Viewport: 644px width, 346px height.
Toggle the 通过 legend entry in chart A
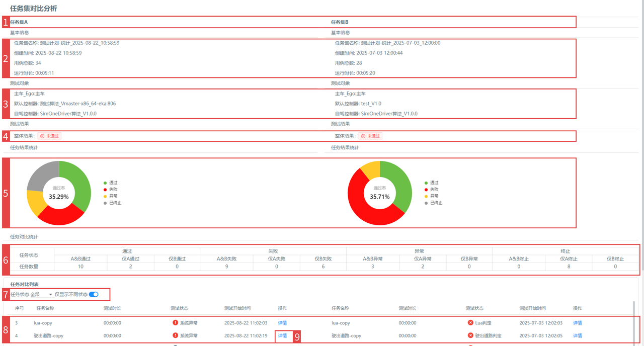tap(113, 183)
